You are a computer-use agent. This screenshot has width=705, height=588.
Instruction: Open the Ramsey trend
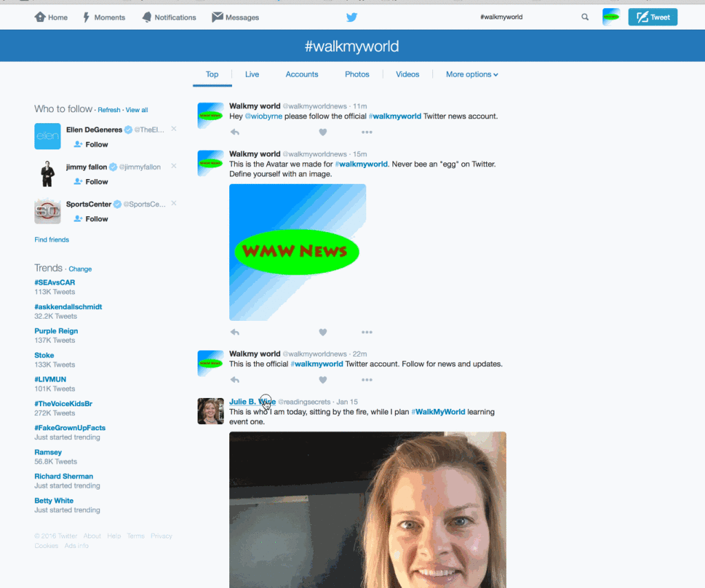point(48,452)
